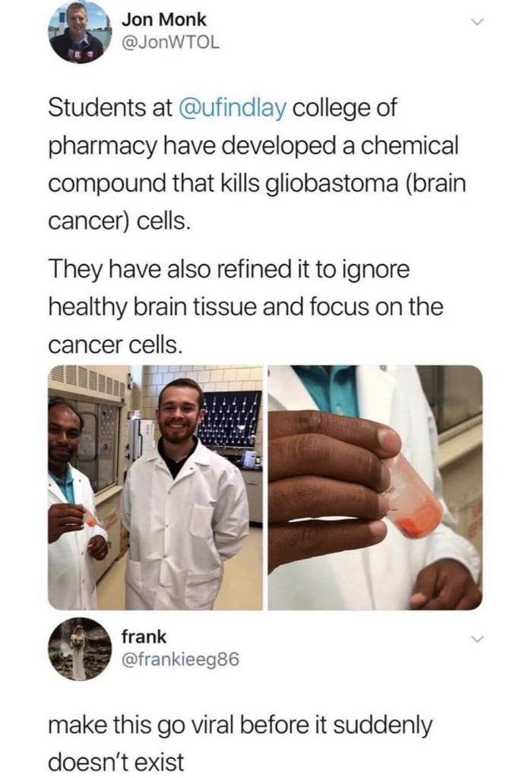Expand options chevron on frank's tweet
Image resolution: width=532 pixels, height=778 pixels.
coord(477,638)
